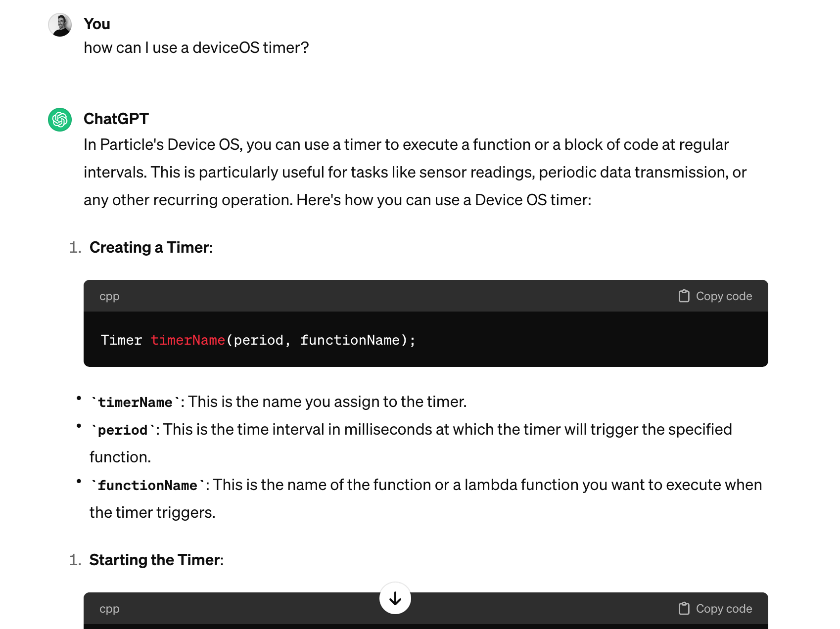Copy code of the Starting the Timer block

click(x=715, y=609)
